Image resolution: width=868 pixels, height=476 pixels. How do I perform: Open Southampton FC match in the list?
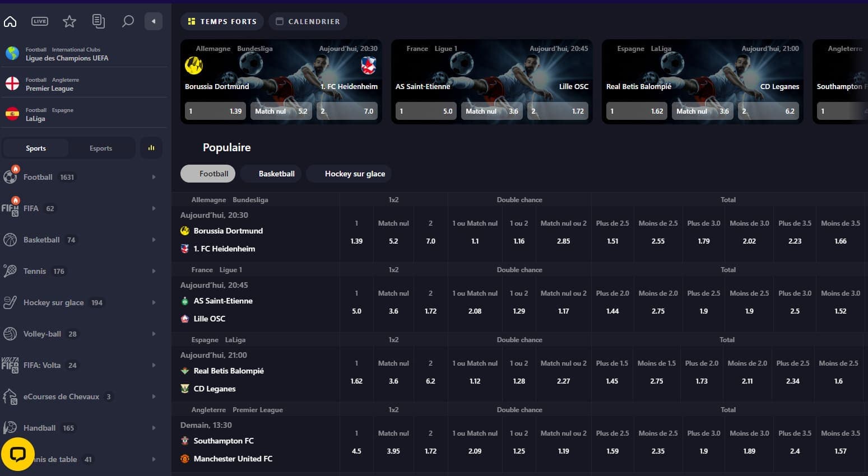point(224,441)
